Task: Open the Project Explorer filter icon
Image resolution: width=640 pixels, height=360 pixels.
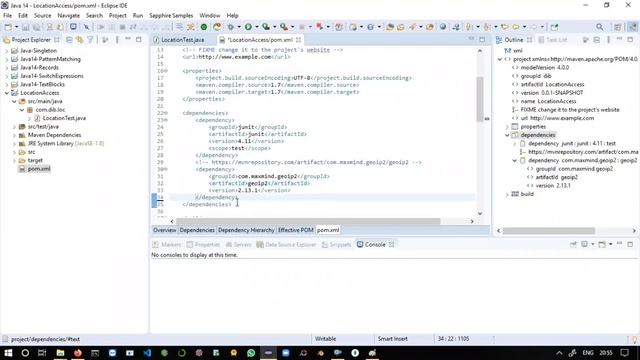Action: [x=90, y=40]
